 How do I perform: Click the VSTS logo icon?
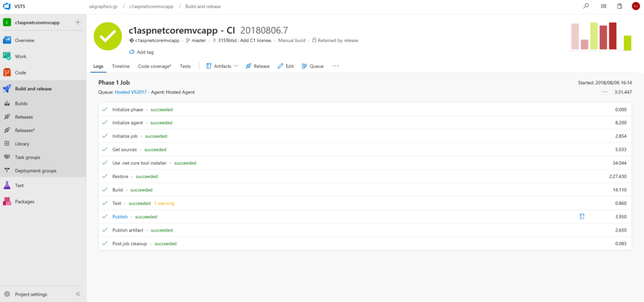point(6,6)
